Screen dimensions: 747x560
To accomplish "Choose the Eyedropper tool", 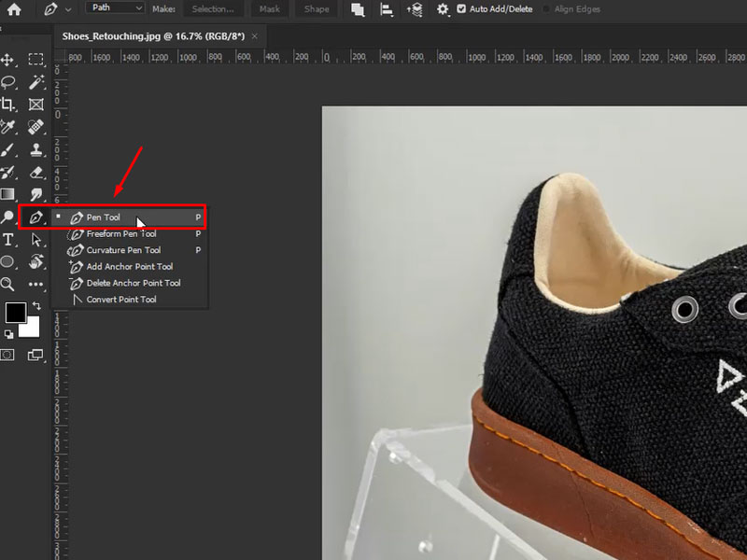I will point(11,127).
